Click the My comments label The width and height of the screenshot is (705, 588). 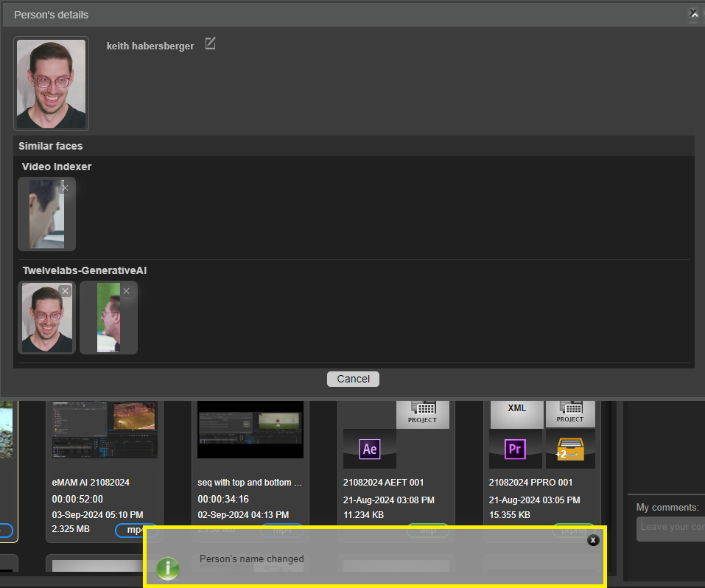[667, 507]
